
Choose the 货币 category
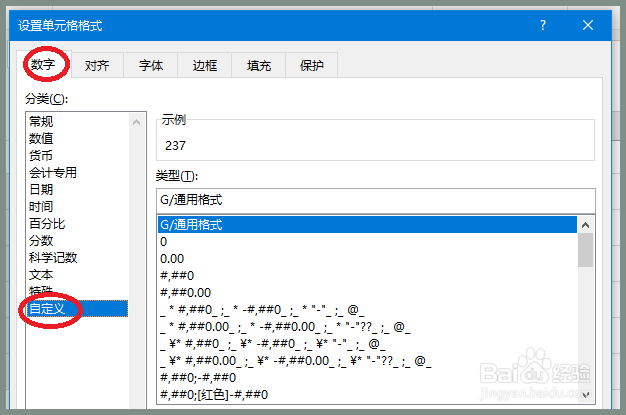78,155
